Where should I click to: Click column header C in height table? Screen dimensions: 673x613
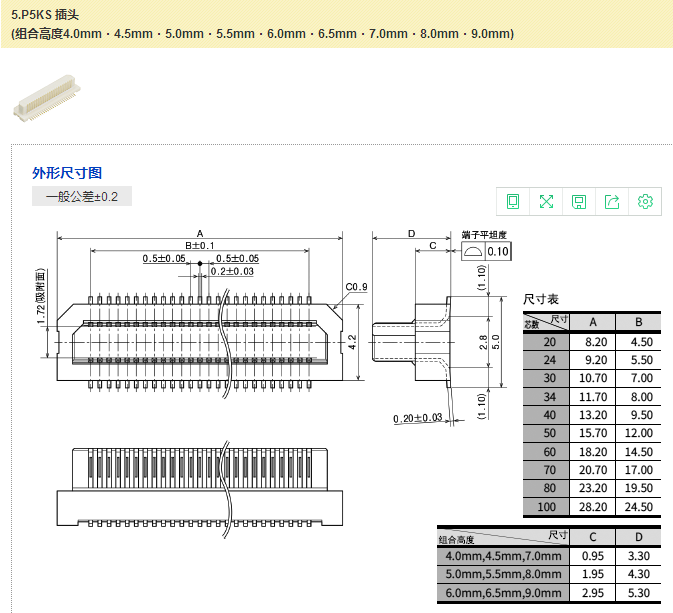click(591, 537)
